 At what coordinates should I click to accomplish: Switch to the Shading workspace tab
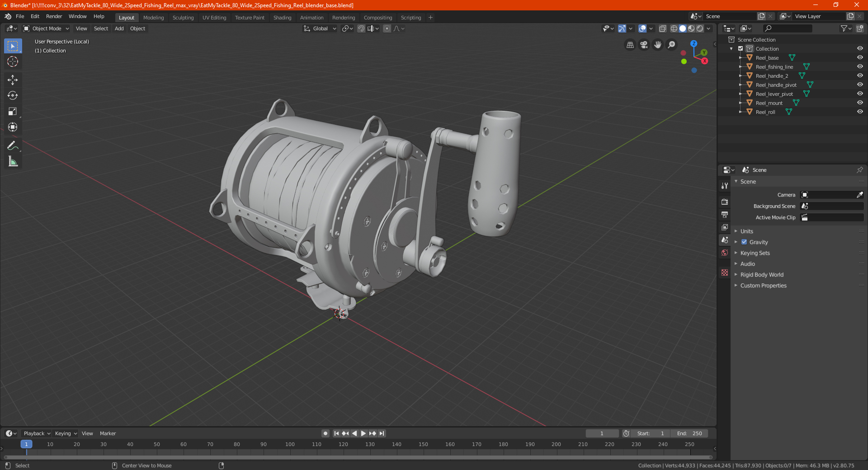282,18
